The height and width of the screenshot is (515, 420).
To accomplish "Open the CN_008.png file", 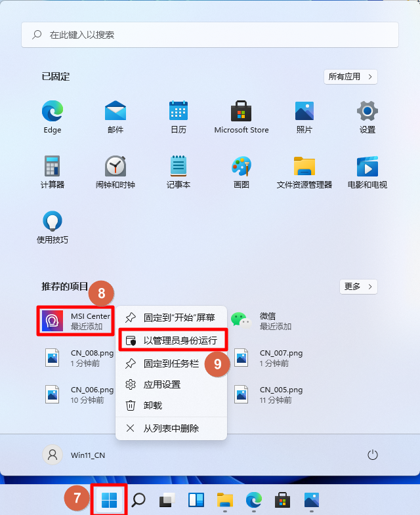I will pyautogui.click(x=79, y=358).
